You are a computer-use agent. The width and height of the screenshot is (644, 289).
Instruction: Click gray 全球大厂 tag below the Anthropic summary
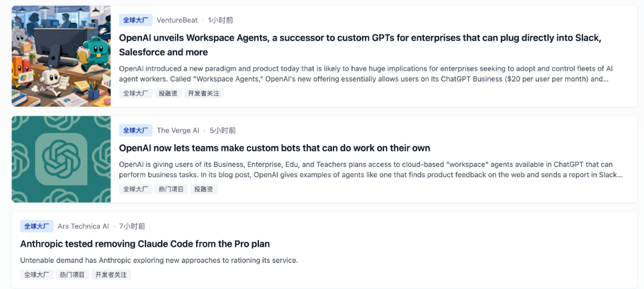tap(37, 275)
